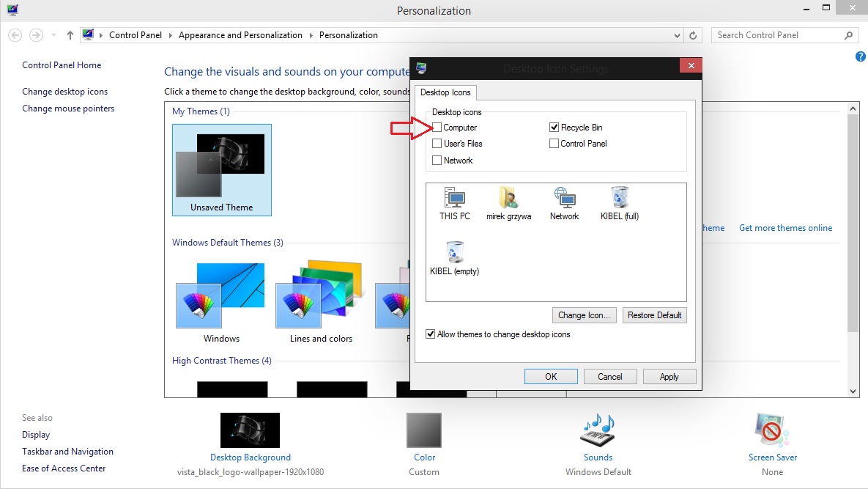Image resolution: width=868 pixels, height=489 pixels.
Task: Select the THIS PC icon in preview list
Action: pyautogui.click(x=454, y=204)
